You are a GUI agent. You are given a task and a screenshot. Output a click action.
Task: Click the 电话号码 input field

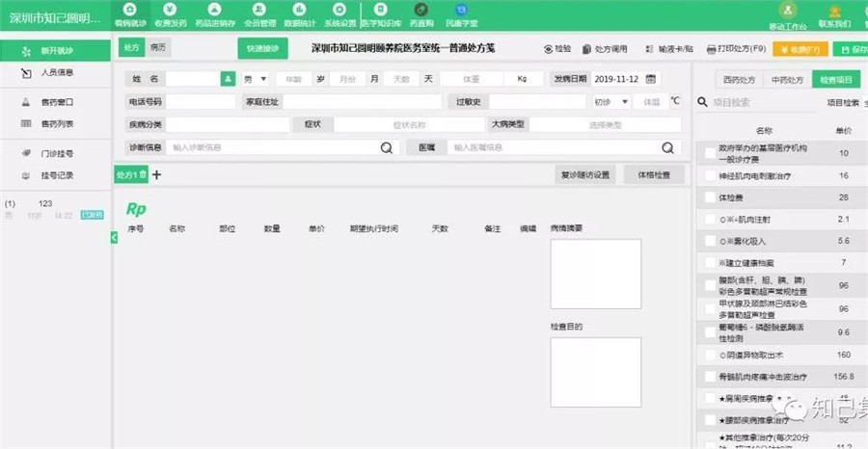[x=201, y=102]
